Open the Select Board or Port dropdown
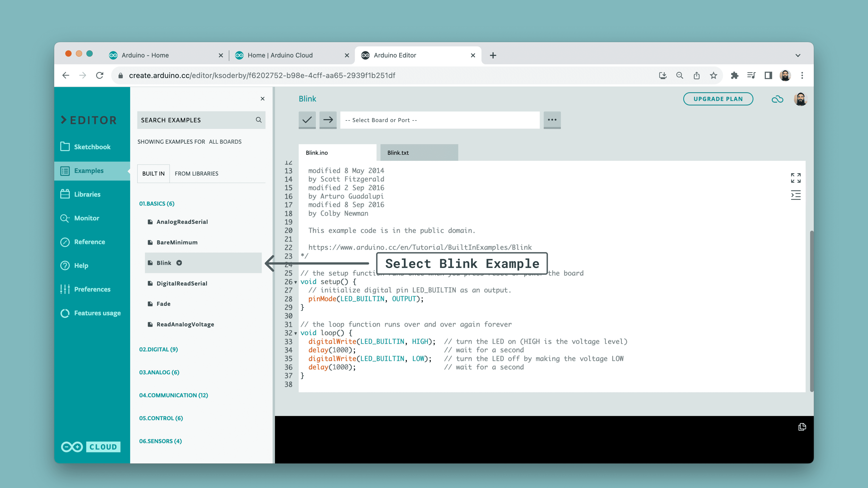The width and height of the screenshot is (868, 488). [x=440, y=120]
